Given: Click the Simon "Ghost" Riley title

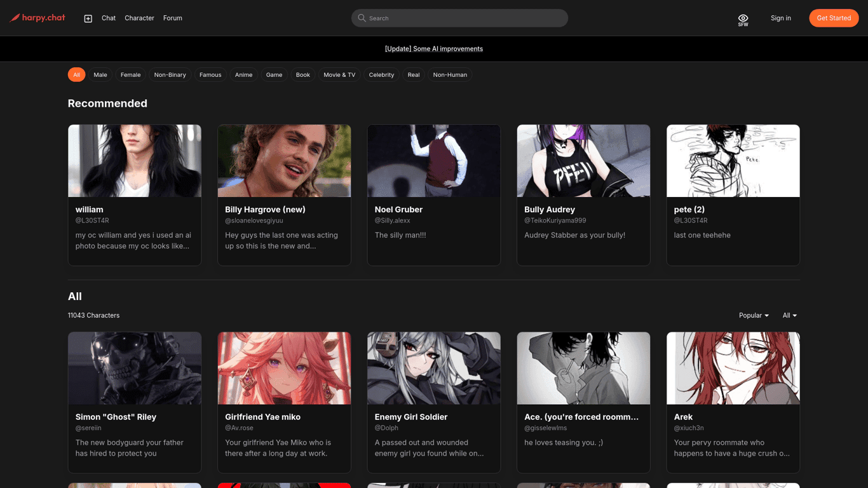Looking at the screenshot, I should tap(116, 417).
